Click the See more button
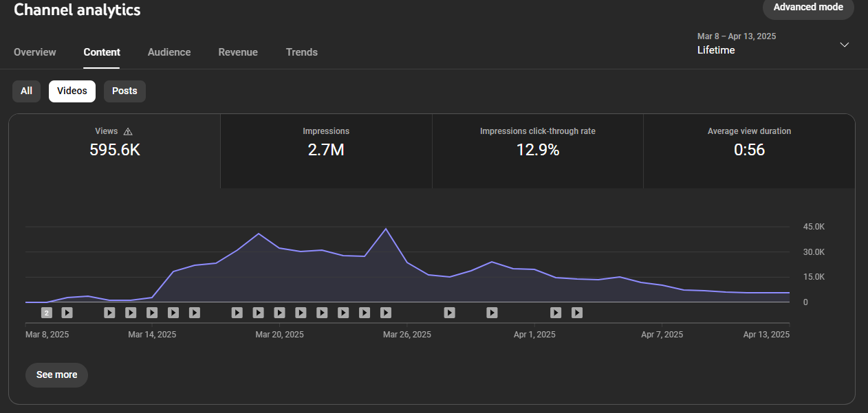Viewport: 868px width, 413px height. click(56, 375)
